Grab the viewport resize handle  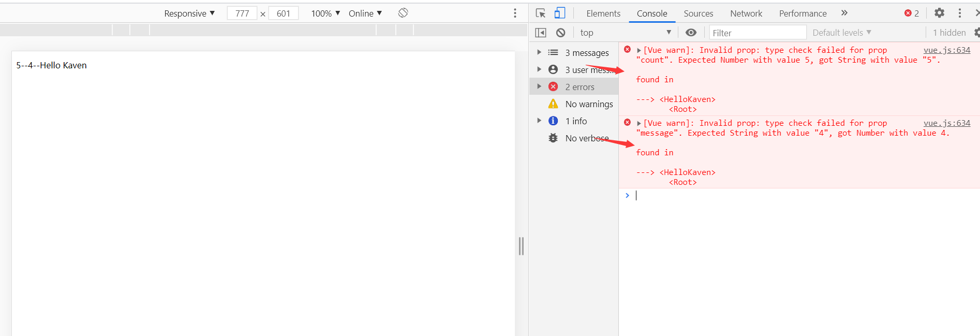coord(521,246)
